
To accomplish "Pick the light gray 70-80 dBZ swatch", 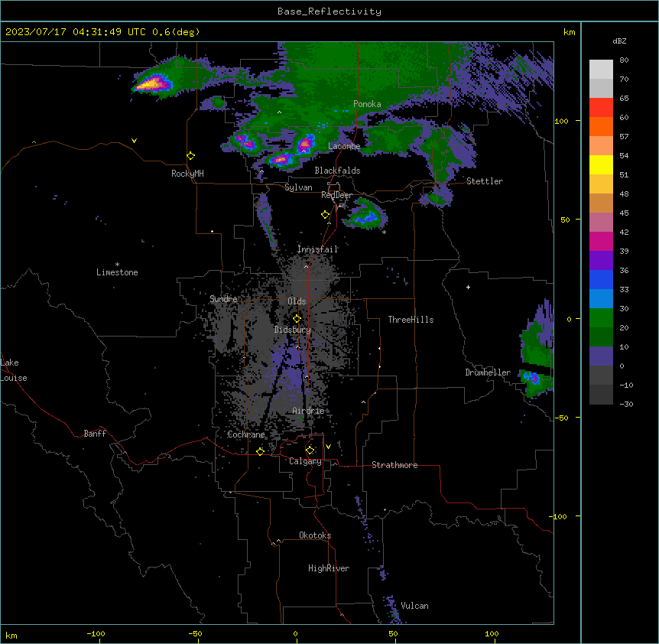I will click(x=601, y=70).
